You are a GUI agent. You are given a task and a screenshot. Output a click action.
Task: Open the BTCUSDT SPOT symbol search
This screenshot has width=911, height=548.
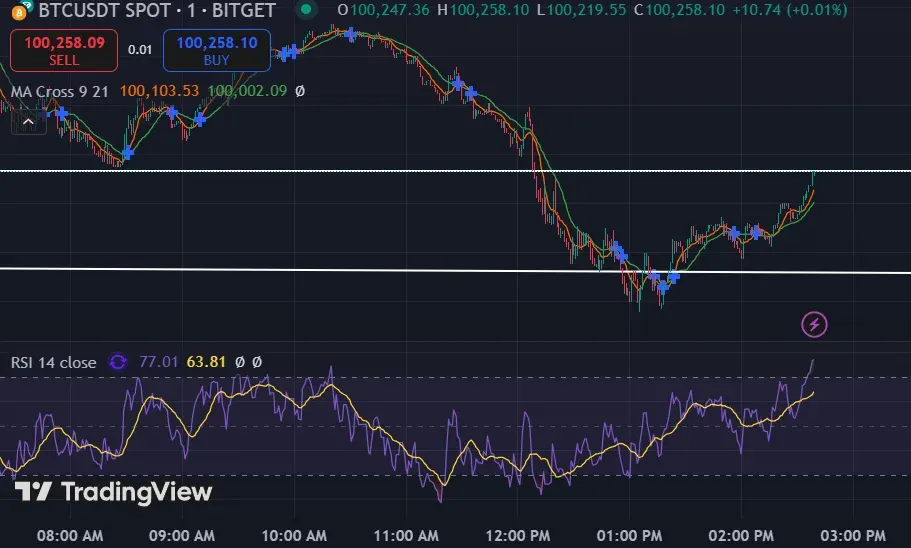[x=105, y=10]
